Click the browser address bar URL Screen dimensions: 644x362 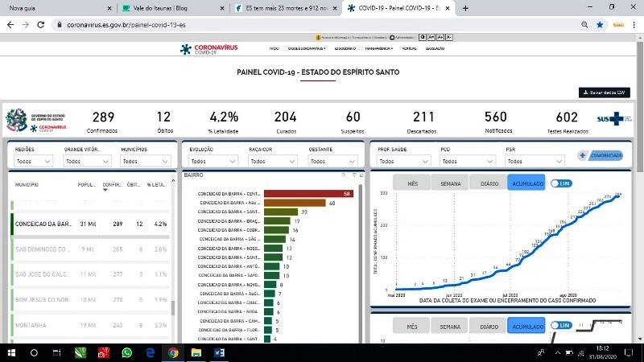click(126, 25)
